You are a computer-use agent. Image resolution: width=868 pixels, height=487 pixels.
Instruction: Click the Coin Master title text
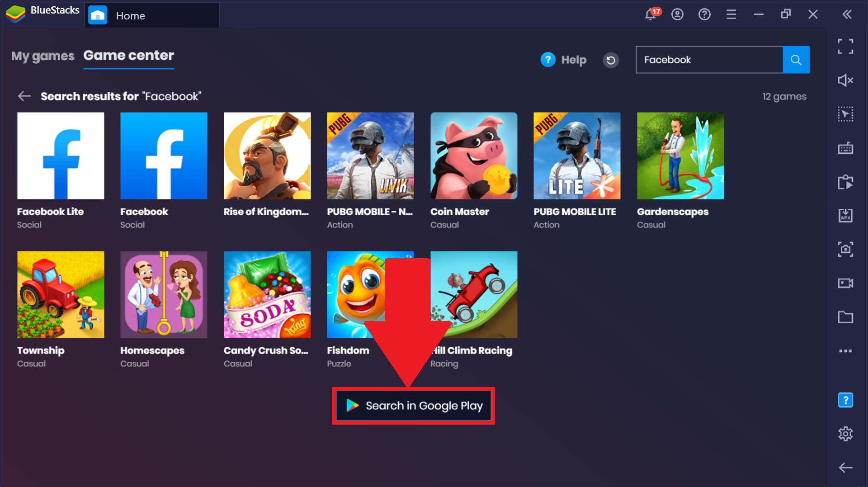tap(460, 212)
